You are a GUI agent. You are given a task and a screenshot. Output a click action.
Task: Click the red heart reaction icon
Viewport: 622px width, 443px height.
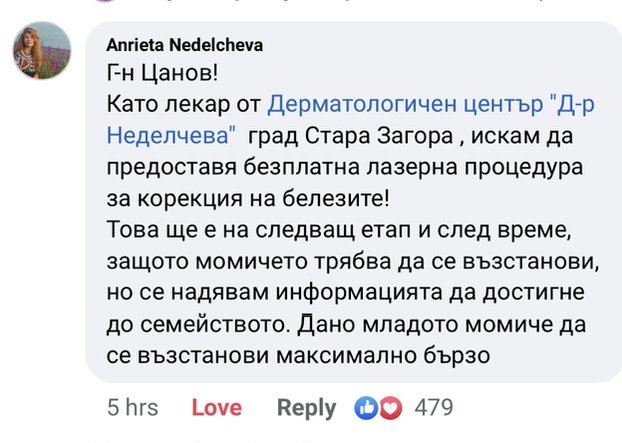(x=389, y=408)
